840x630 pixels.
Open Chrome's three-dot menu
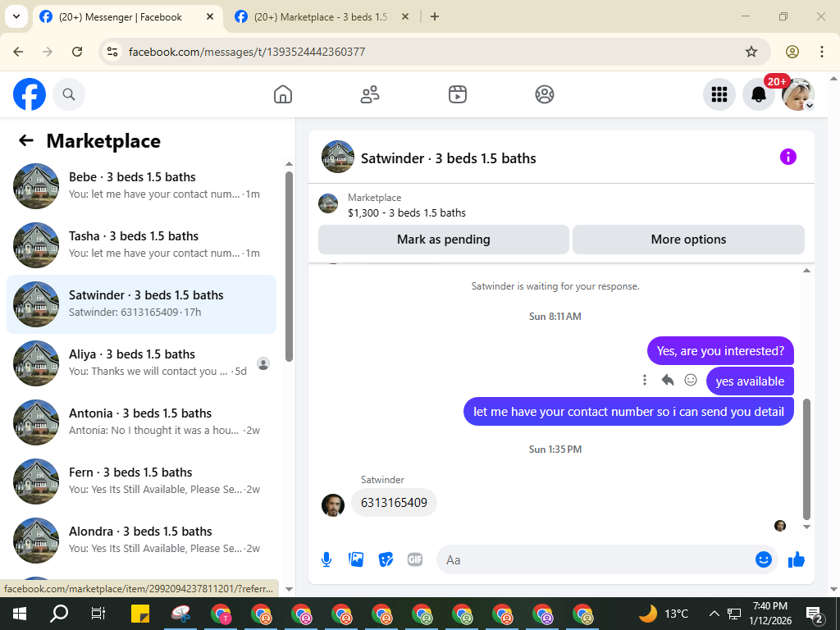pos(822,52)
